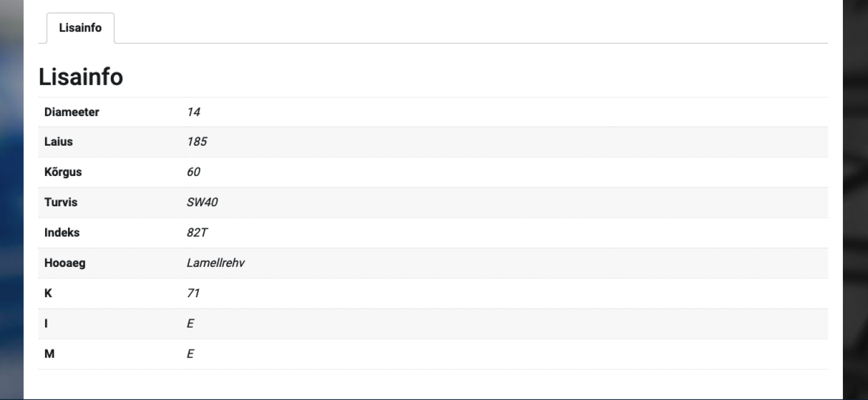Click the Kõrgus value 60
The image size is (868, 400).
(x=194, y=172)
